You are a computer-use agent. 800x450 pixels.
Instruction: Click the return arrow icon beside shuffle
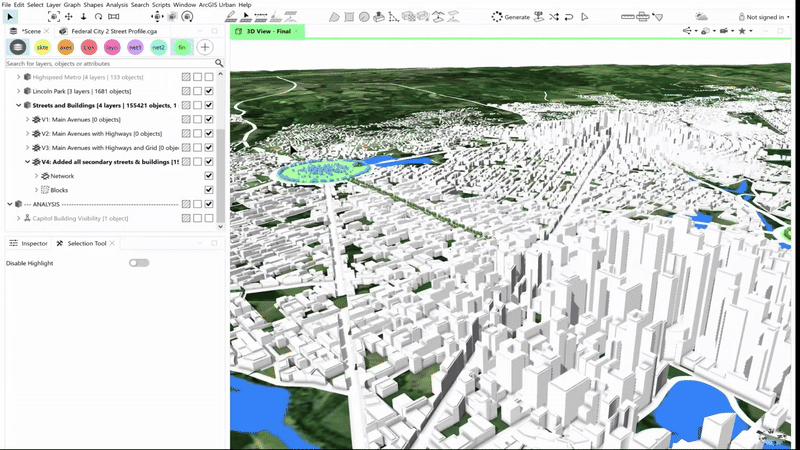pyautogui.click(x=569, y=17)
